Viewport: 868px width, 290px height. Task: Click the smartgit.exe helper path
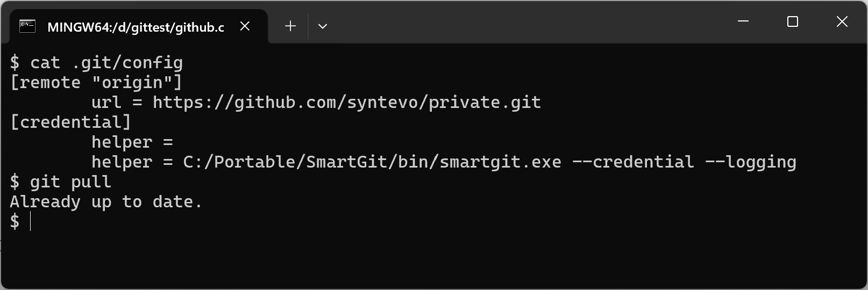[372, 162]
